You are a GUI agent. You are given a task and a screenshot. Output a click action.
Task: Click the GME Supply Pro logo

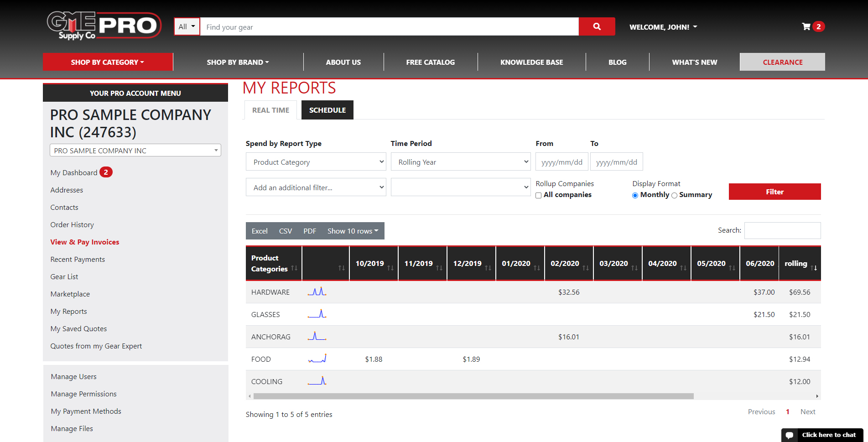(104, 26)
